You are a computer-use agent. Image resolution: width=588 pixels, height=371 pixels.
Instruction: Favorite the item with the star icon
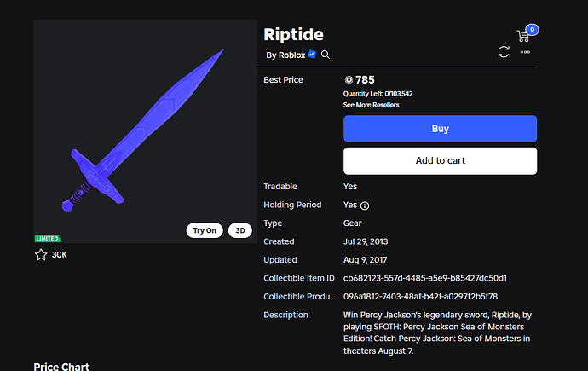click(41, 255)
